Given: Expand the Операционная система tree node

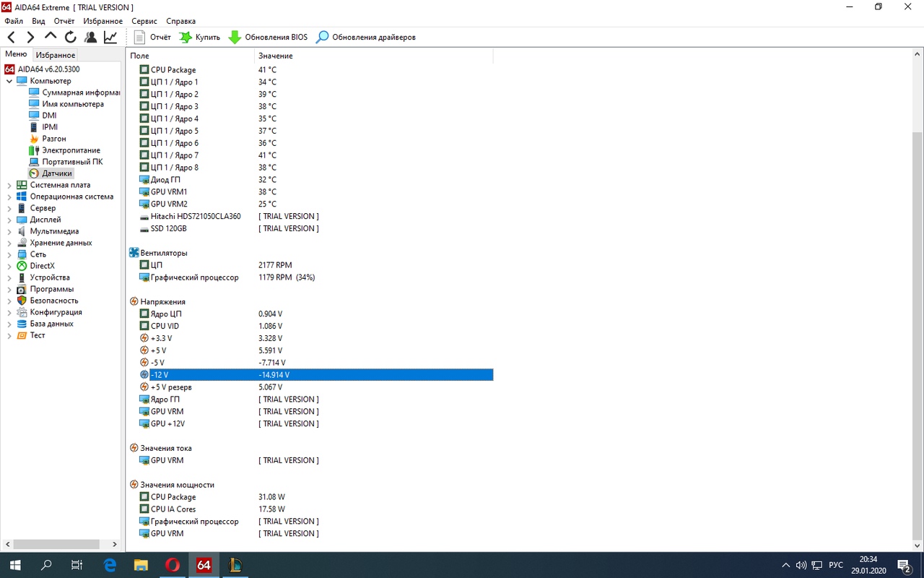Looking at the screenshot, I should [9, 197].
